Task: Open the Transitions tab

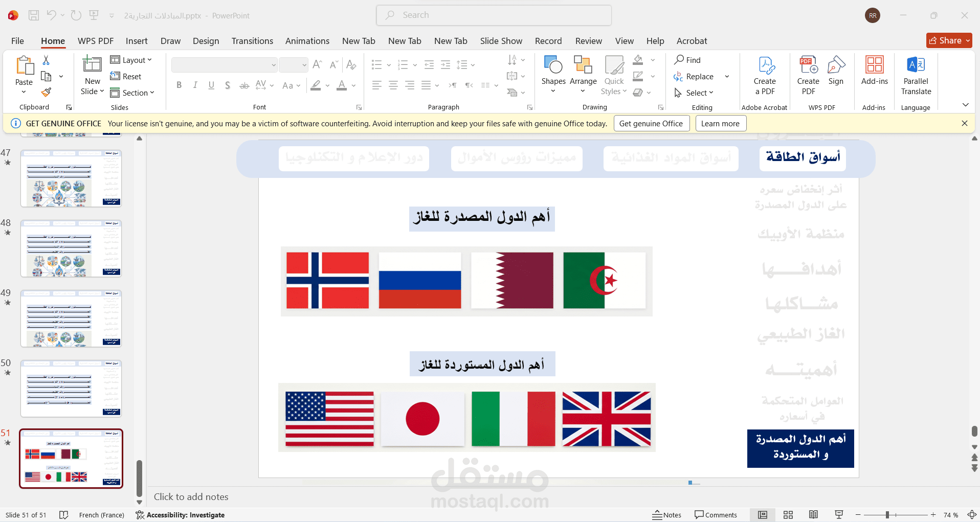Action: pyautogui.click(x=252, y=41)
